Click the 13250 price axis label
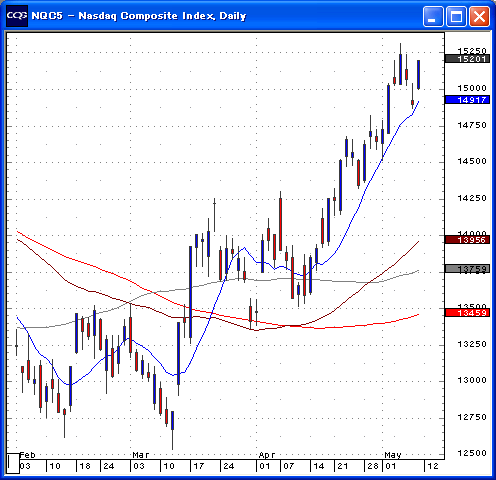The width and height of the screenshot is (496, 480). [x=472, y=344]
